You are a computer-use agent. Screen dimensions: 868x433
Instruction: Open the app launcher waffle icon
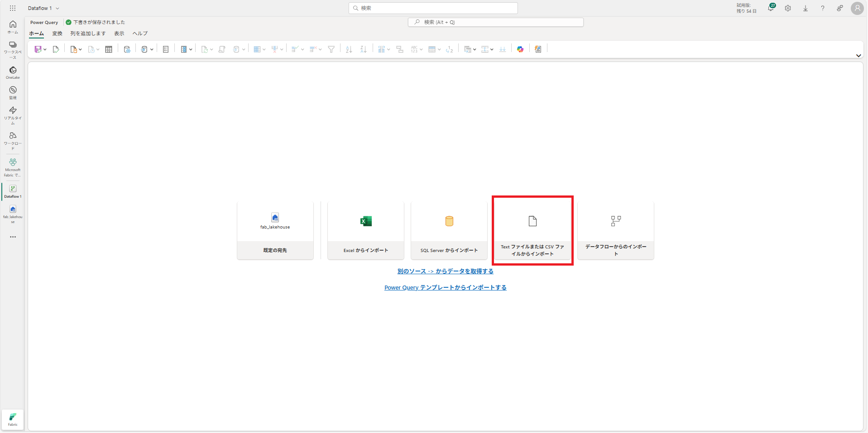click(x=13, y=8)
